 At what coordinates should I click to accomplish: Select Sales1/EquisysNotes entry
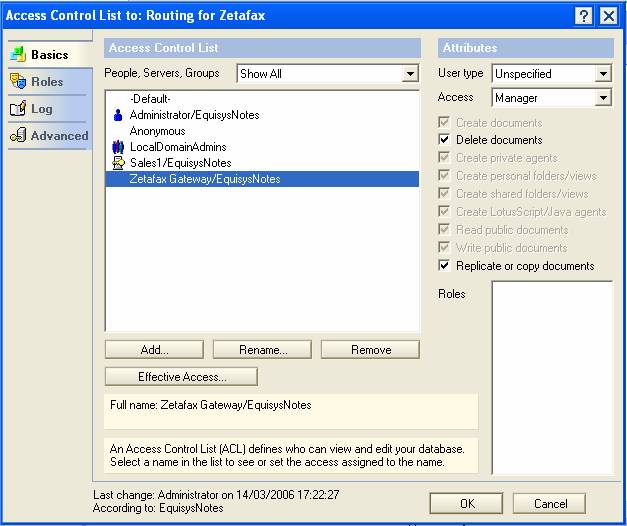[x=262, y=163]
